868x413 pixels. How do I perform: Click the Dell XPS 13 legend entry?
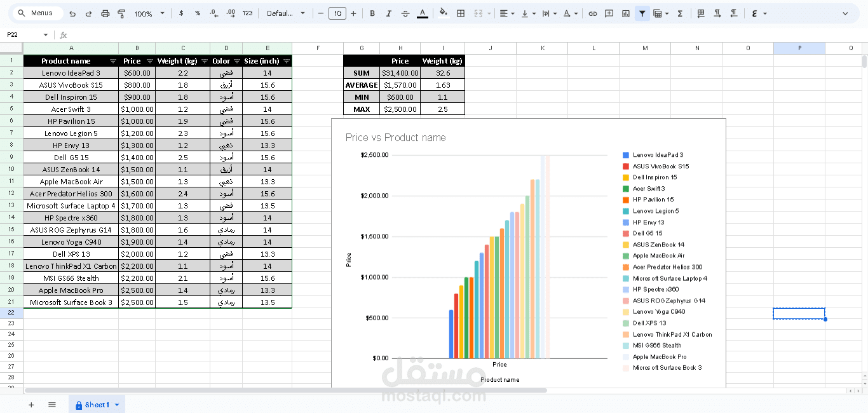tap(644, 323)
